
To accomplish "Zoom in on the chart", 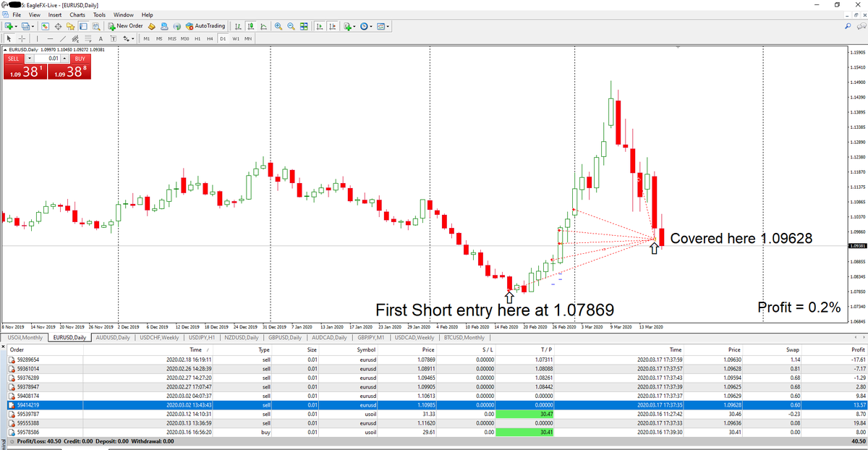I will coord(278,26).
